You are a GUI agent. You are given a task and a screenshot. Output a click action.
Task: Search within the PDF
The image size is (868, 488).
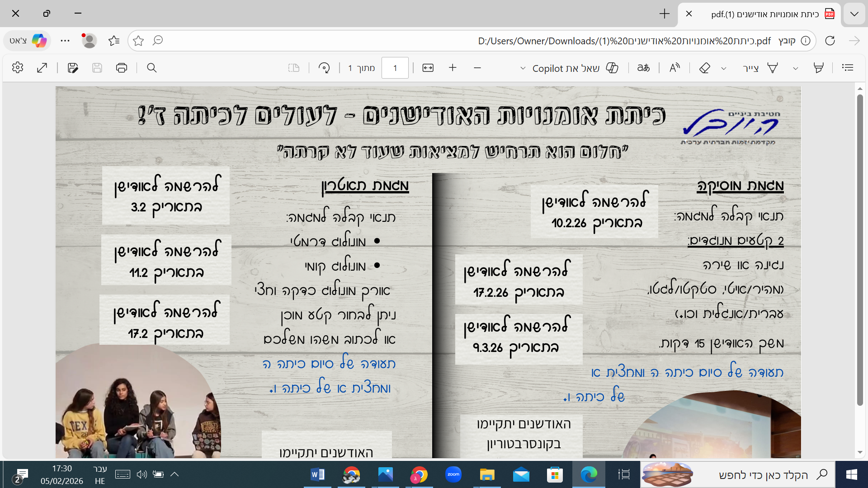[151, 68]
